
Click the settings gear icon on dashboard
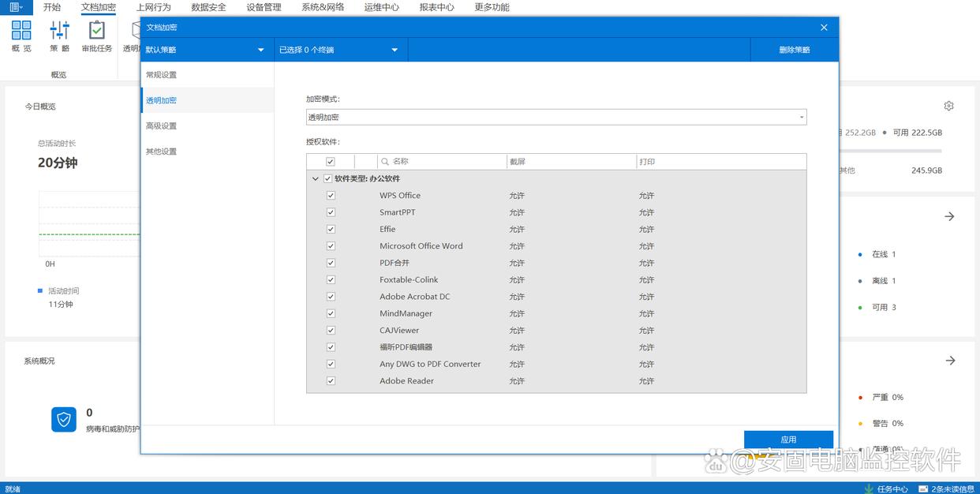[948, 106]
